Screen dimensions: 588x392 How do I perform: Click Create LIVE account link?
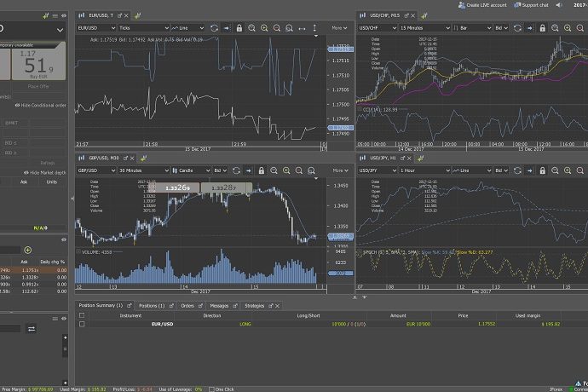tap(482, 5)
